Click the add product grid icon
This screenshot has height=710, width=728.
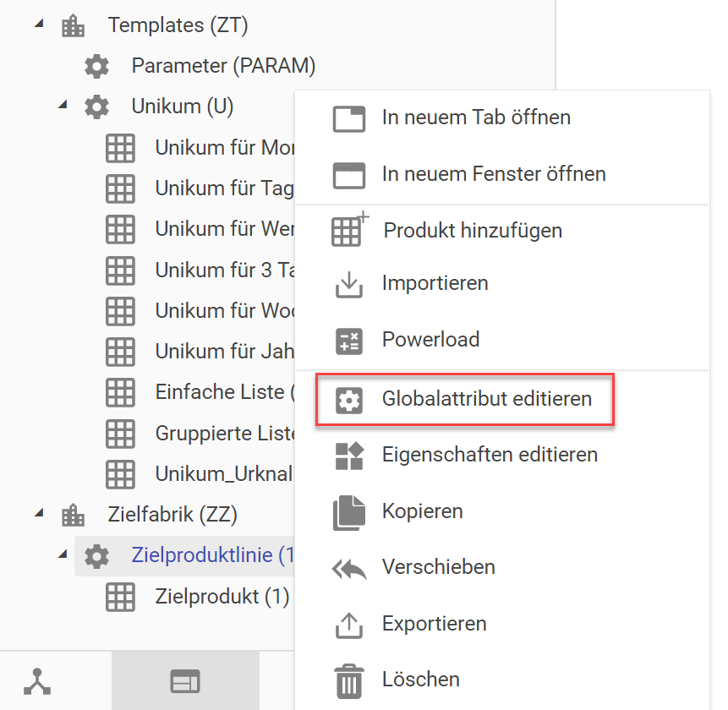click(x=348, y=230)
